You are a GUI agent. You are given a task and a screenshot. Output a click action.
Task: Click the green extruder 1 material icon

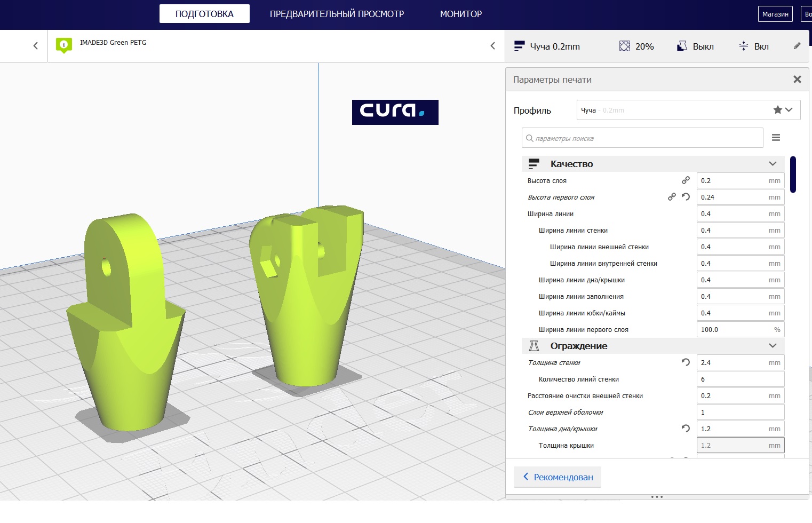pos(64,45)
